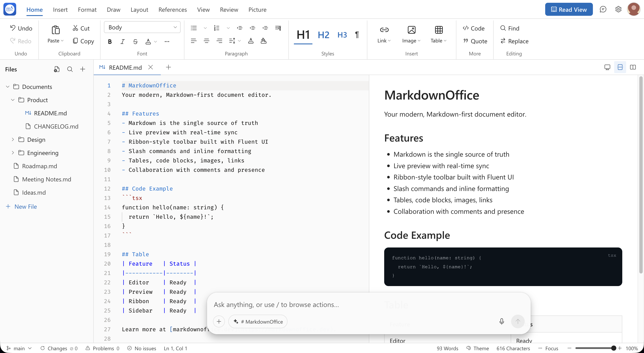Open the Table insert dropdown

coord(438,35)
